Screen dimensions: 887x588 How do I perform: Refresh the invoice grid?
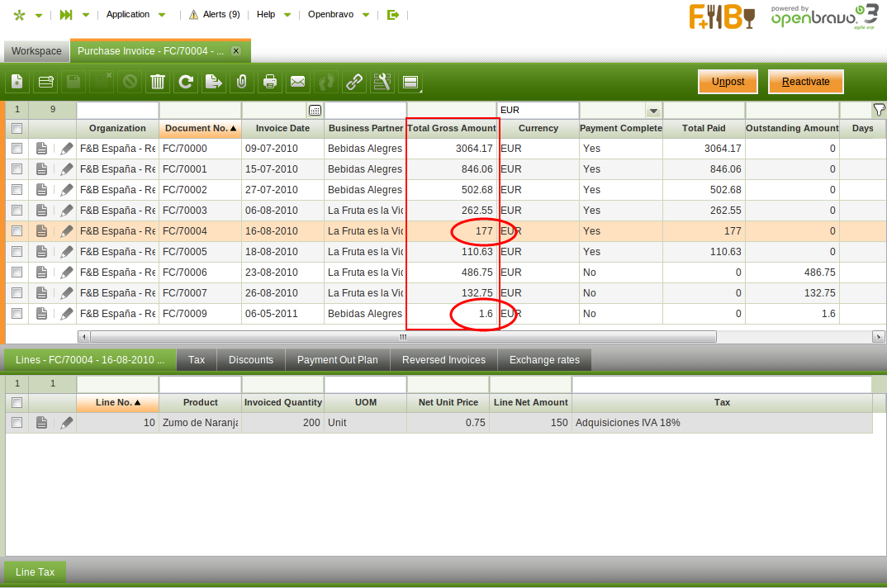pyautogui.click(x=187, y=82)
